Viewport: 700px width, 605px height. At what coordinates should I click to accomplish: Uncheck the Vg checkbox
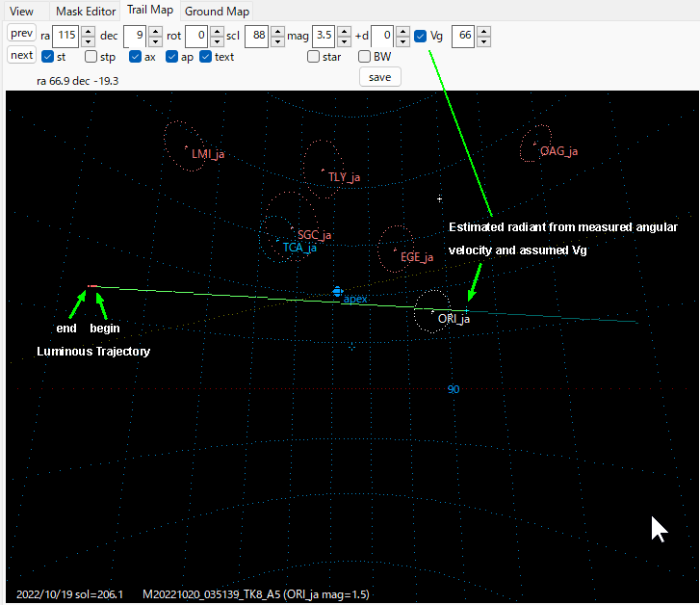(x=421, y=37)
